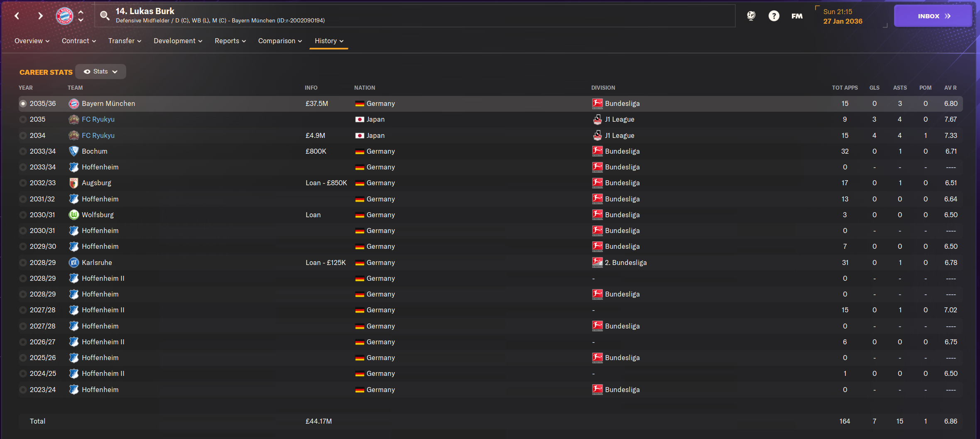
Task: Sort by YEAR column header
Action: coord(26,88)
